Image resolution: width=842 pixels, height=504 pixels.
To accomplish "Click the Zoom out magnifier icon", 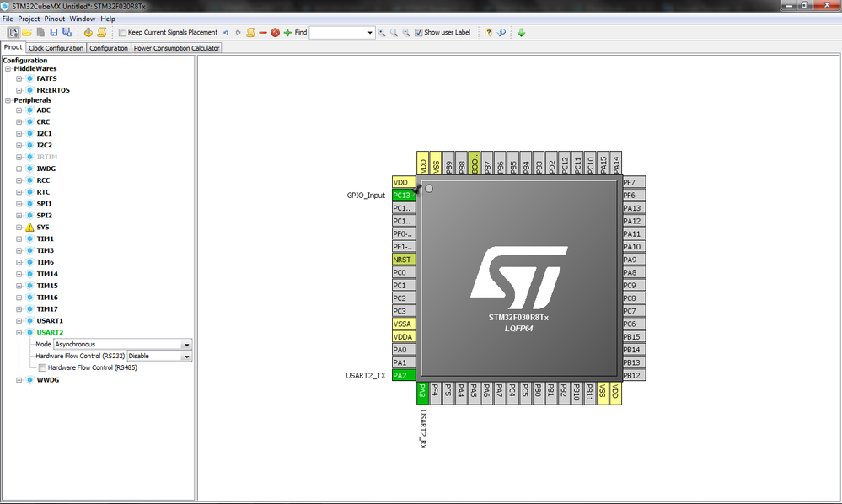I will [406, 33].
